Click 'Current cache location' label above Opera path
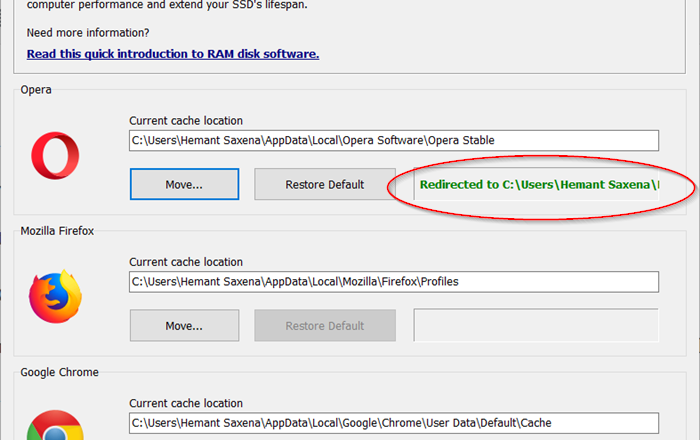This screenshot has height=440, width=700. 186,121
